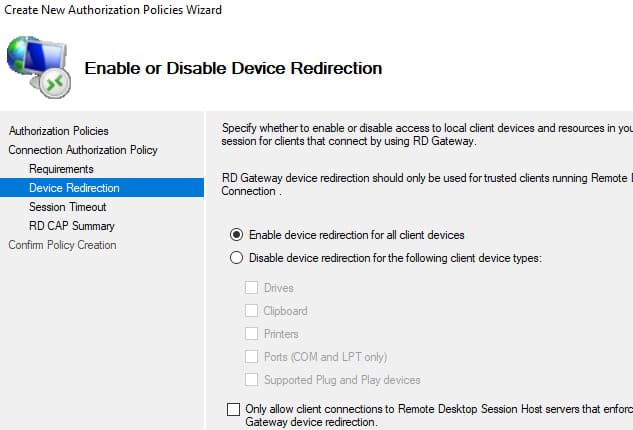The width and height of the screenshot is (633, 430).
Task: Click the Enable or Disable Device Redirection heading
Action: tap(233, 68)
